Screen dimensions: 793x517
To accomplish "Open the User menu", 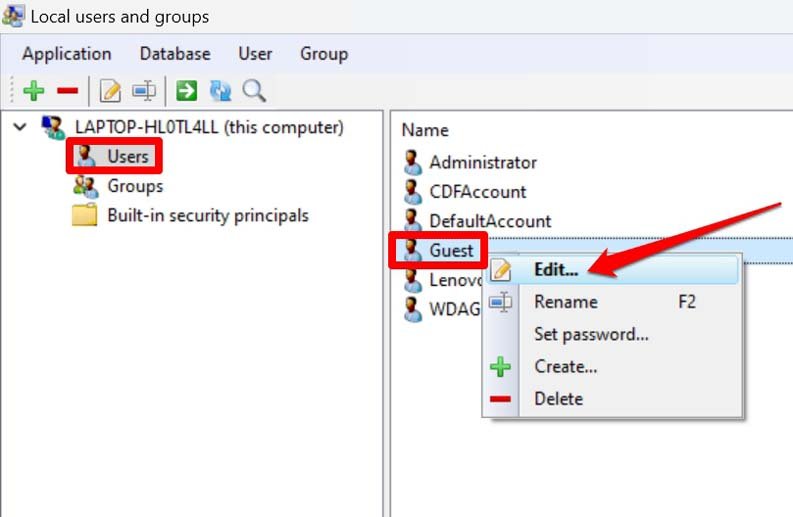I will tap(255, 54).
